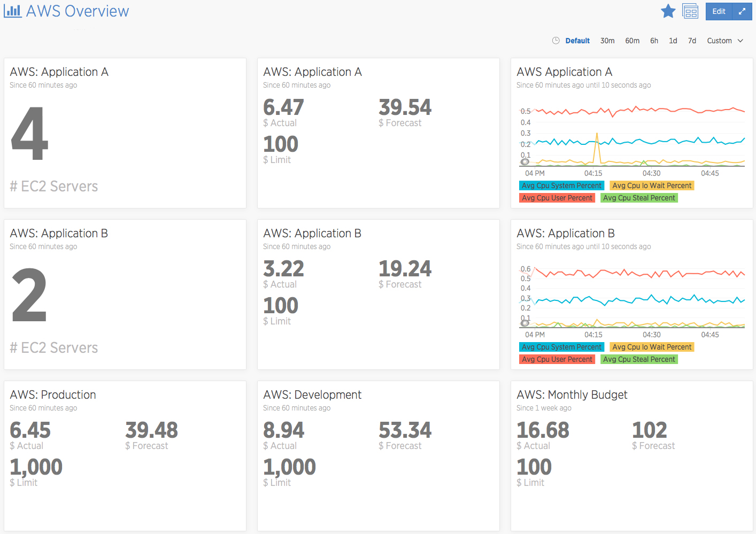
Task: Click the 04:45 axis label on Application B chart
Action: pos(710,335)
